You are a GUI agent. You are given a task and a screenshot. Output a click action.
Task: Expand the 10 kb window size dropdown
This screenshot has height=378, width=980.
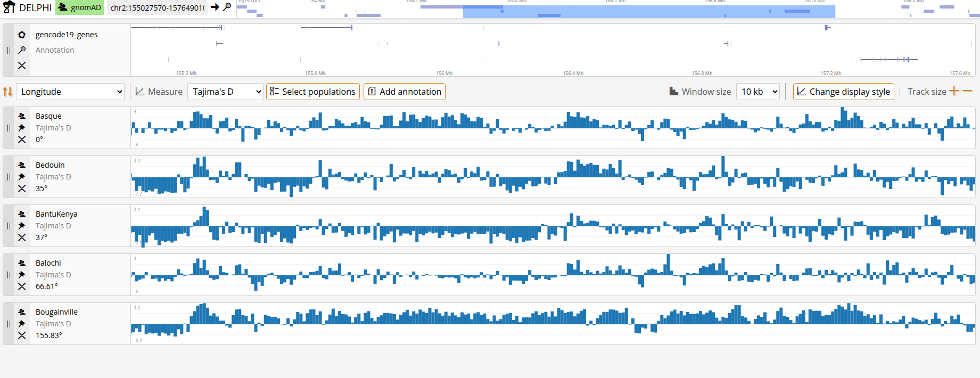(x=758, y=92)
